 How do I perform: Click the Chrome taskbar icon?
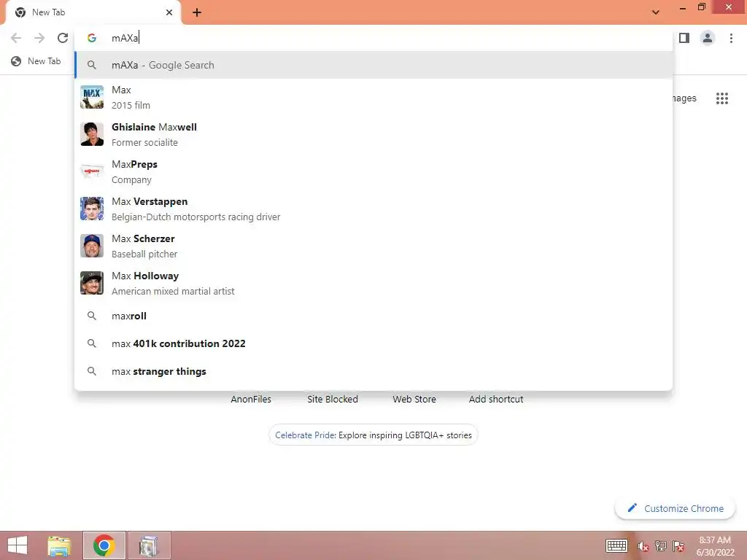104,545
